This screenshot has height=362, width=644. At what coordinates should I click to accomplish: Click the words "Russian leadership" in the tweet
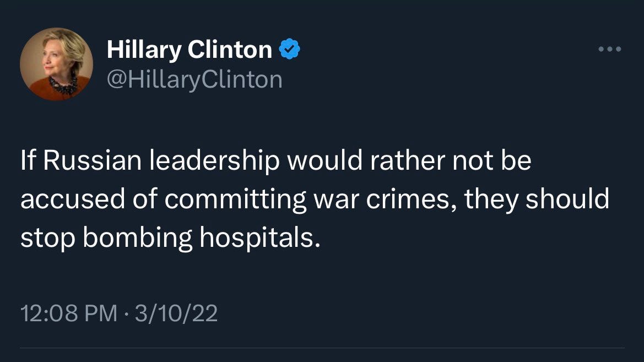tap(161, 161)
